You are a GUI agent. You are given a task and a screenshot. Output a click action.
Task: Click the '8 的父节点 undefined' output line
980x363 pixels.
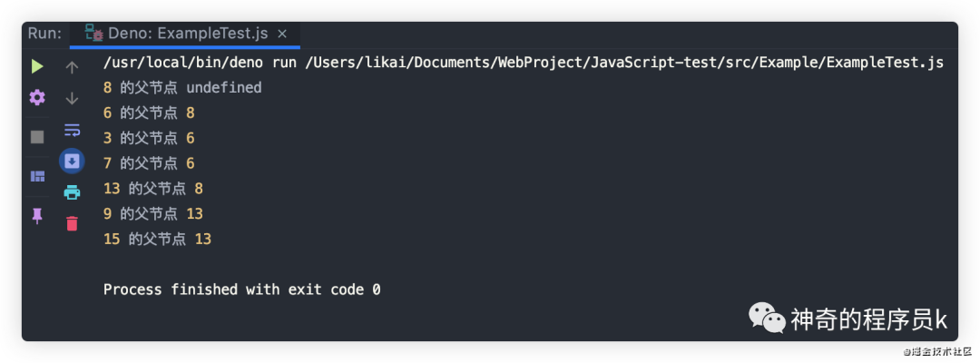pyautogui.click(x=182, y=87)
